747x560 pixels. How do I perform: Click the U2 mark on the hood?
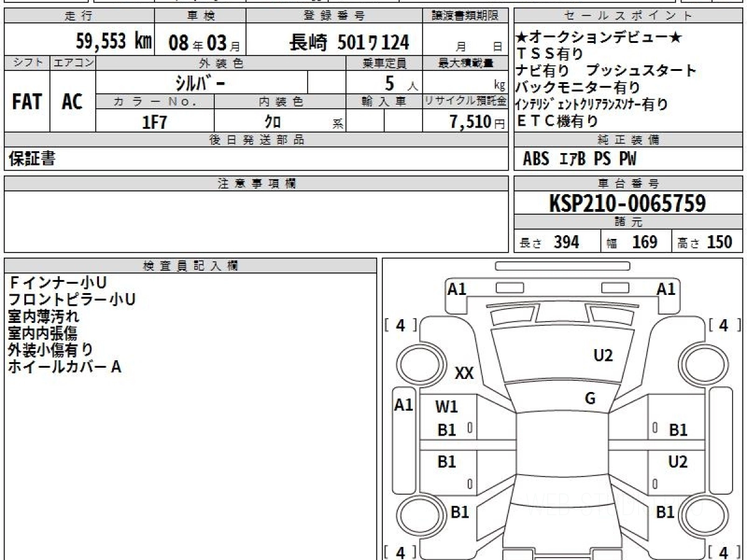coord(603,355)
